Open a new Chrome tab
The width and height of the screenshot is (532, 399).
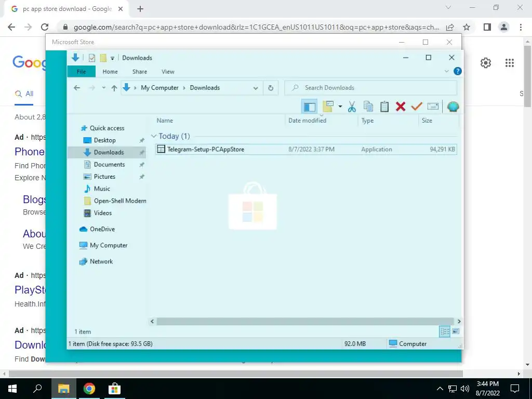(140, 9)
